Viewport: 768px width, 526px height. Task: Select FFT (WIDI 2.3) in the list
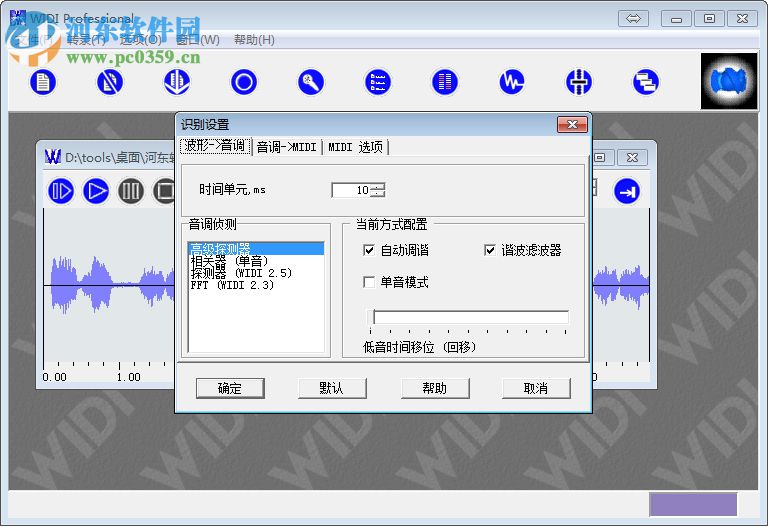click(256, 285)
